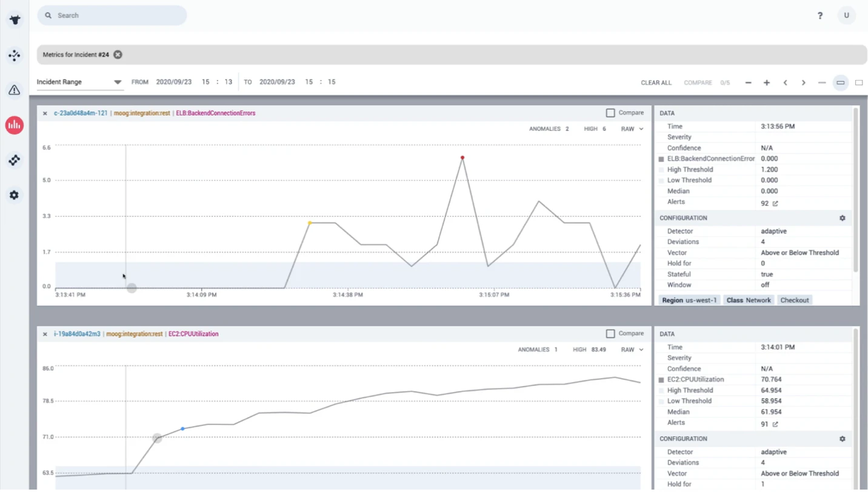Open the RAW aggregation dropdown on top chart

coord(632,128)
